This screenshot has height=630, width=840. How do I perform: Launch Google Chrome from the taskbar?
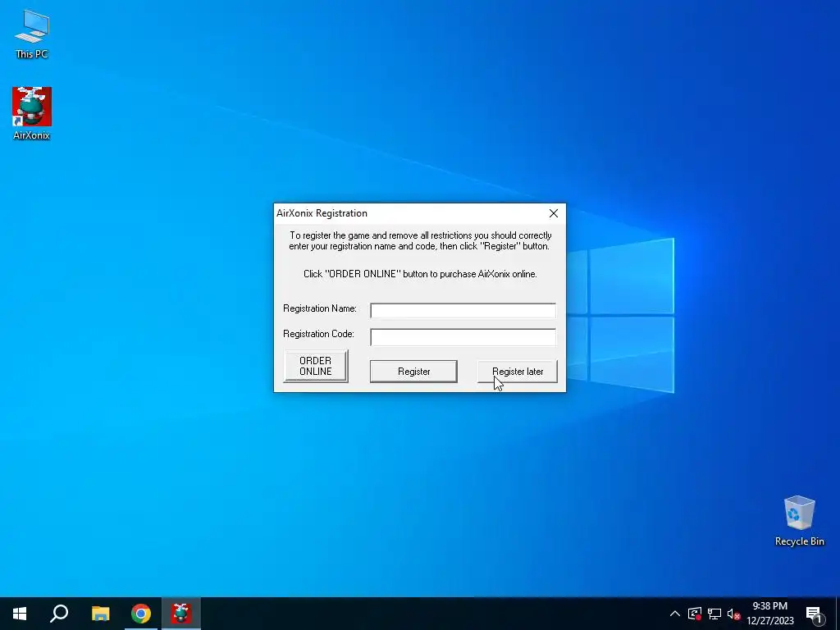[x=141, y=614]
